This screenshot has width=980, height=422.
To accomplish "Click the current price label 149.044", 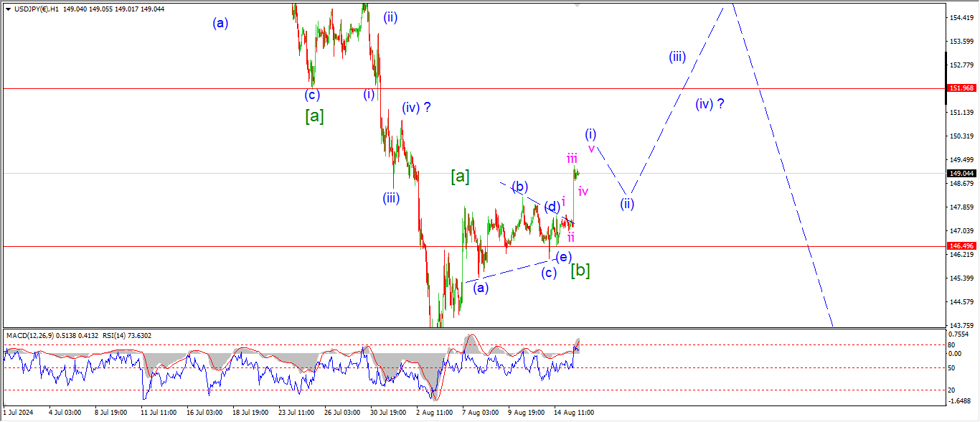I will coord(961,173).
